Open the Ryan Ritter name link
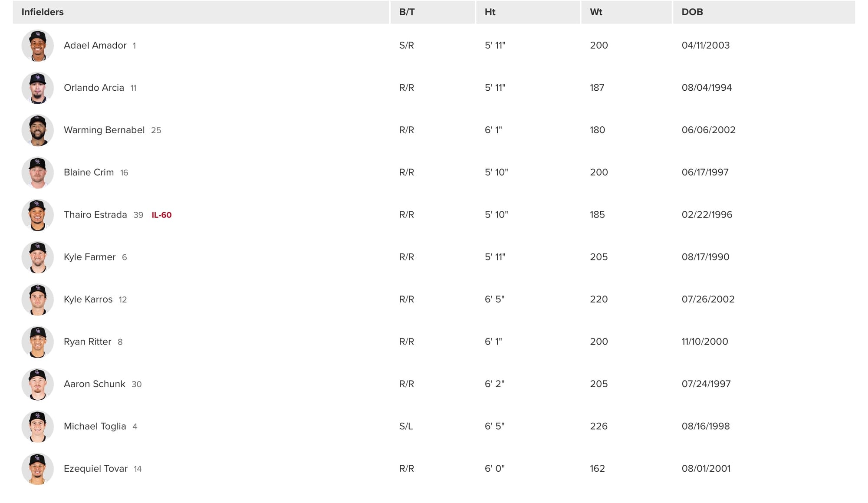This screenshot has width=868, height=503. click(87, 342)
